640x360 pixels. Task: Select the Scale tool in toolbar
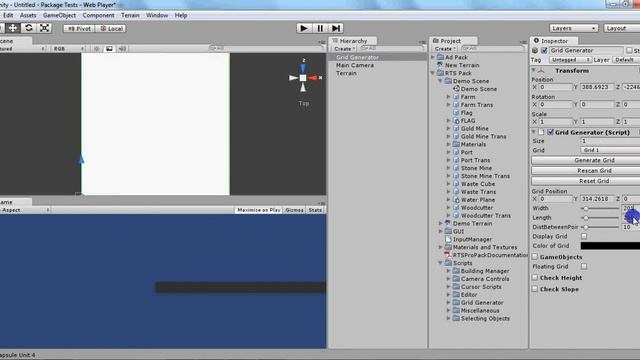(44, 28)
